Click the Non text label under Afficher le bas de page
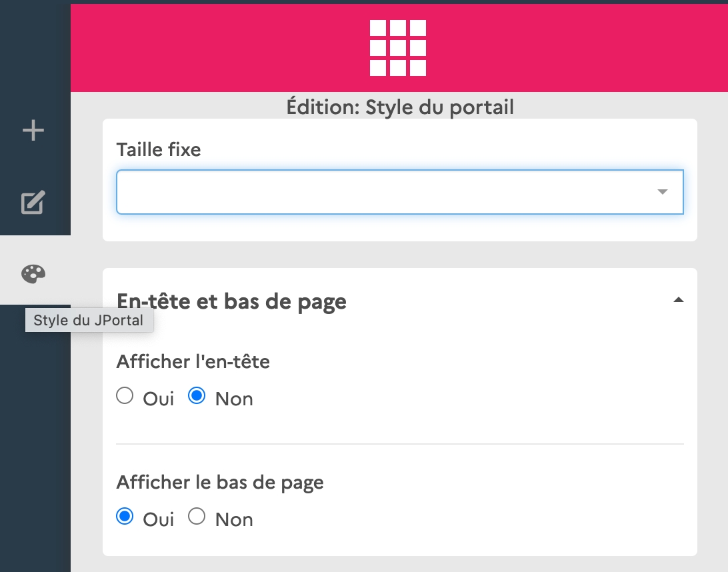The image size is (728, 572). pyautogui.click(x=234, y=519)
